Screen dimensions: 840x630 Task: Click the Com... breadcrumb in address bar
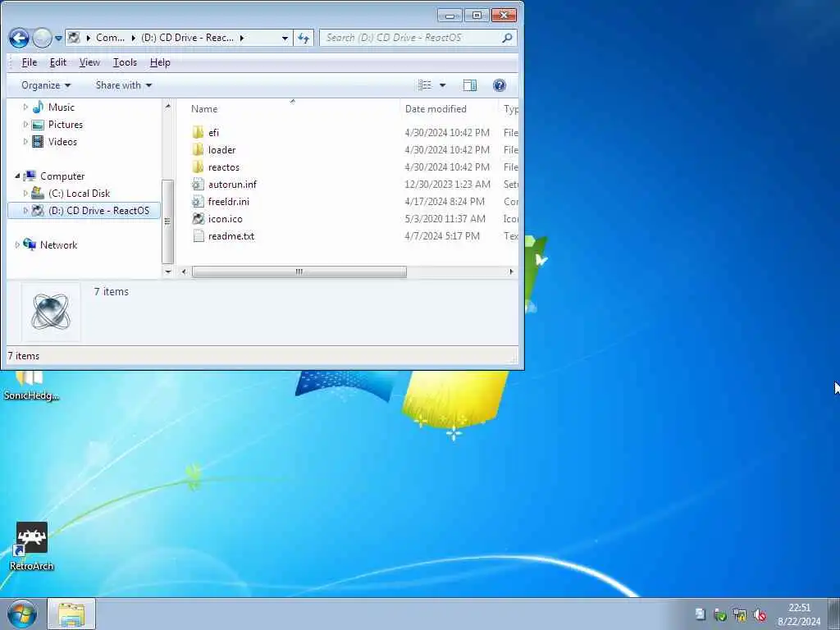pyautogui.click(x=111, y=38)
